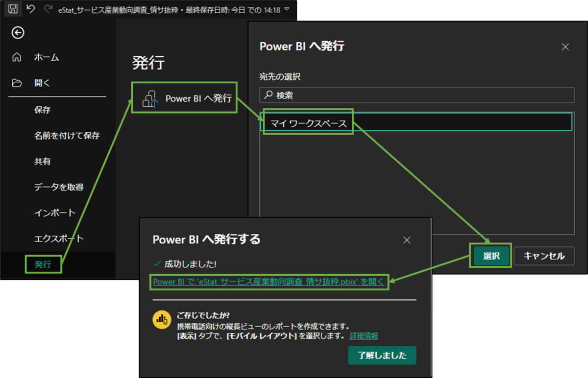This screenshot has width=588, height=378.
Task: Click the folder icon beside 開く
Action: point(17,83)
